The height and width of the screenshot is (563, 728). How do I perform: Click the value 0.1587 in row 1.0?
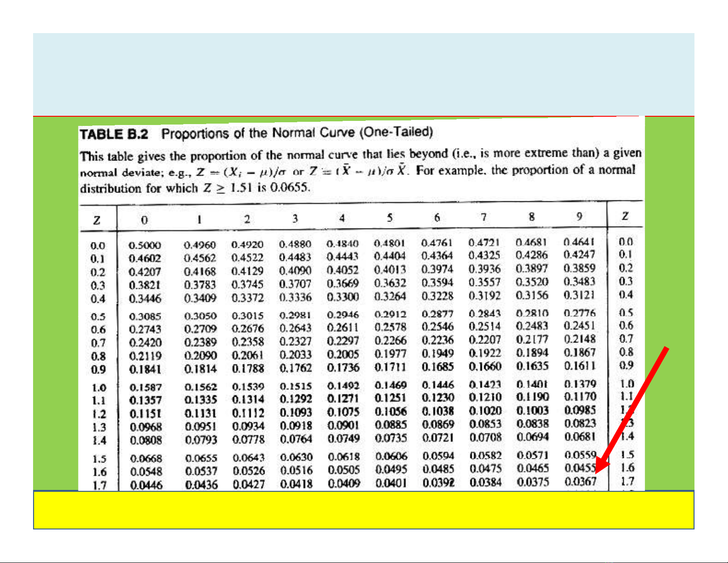[x=146, y=387]
